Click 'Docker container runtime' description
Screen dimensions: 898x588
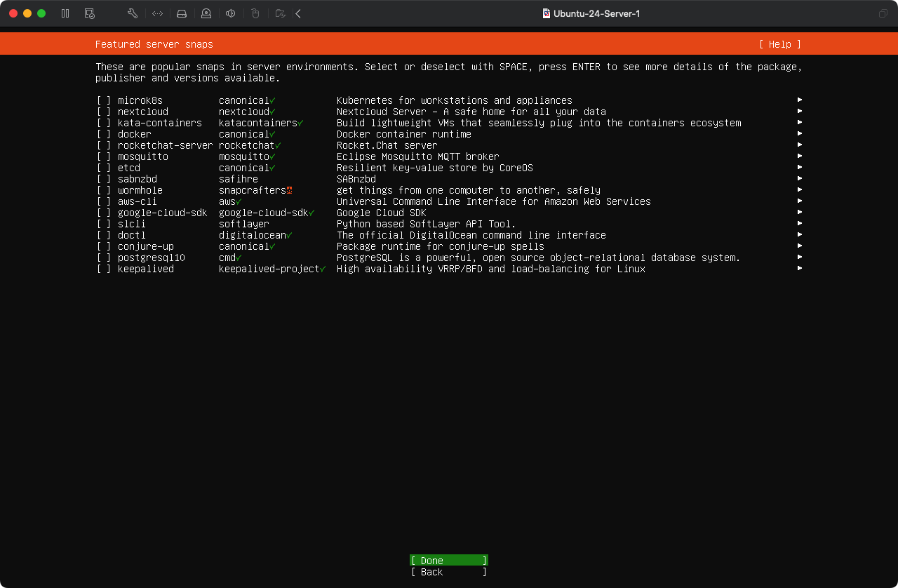pos(404,134)
